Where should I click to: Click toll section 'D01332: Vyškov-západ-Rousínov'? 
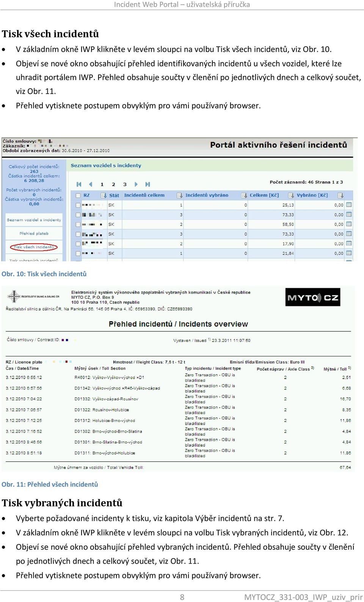[x=106, y=399]
